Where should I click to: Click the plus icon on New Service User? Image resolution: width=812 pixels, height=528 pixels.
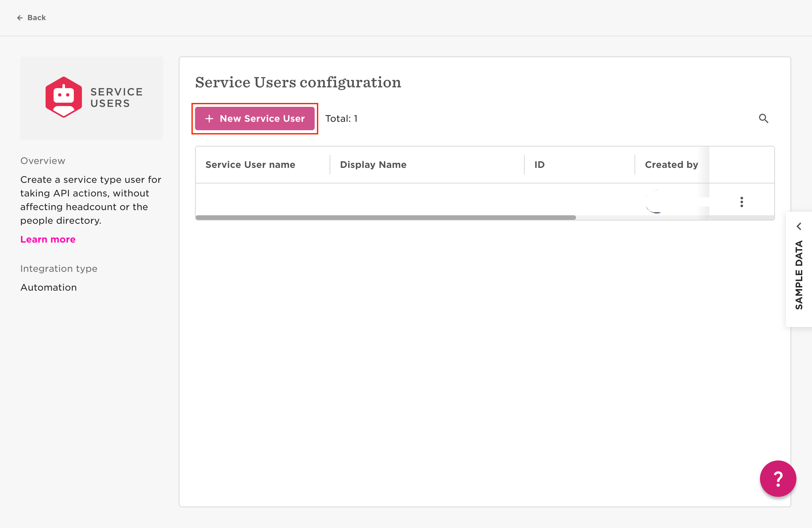click(x=209, y=118)
